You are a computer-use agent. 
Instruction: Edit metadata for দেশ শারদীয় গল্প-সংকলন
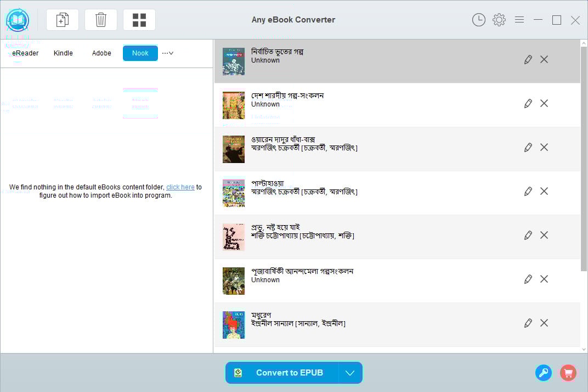click(528, 103)
